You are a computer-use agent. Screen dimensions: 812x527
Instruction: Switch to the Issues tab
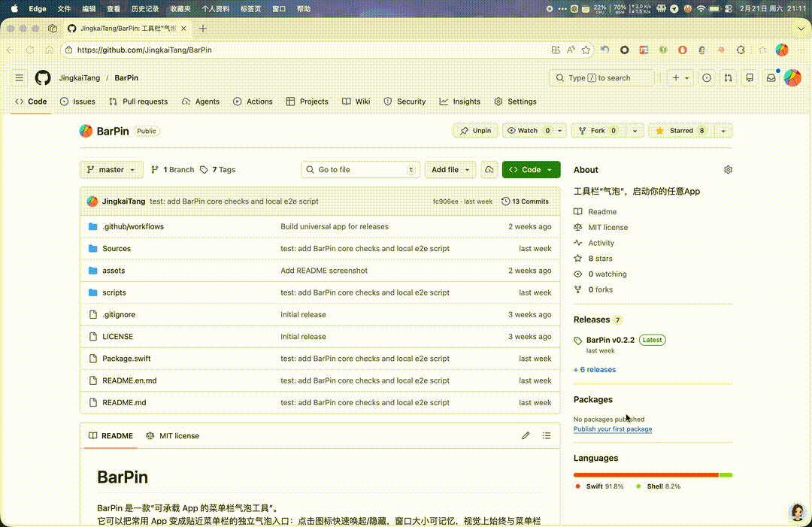click(77, 102)
